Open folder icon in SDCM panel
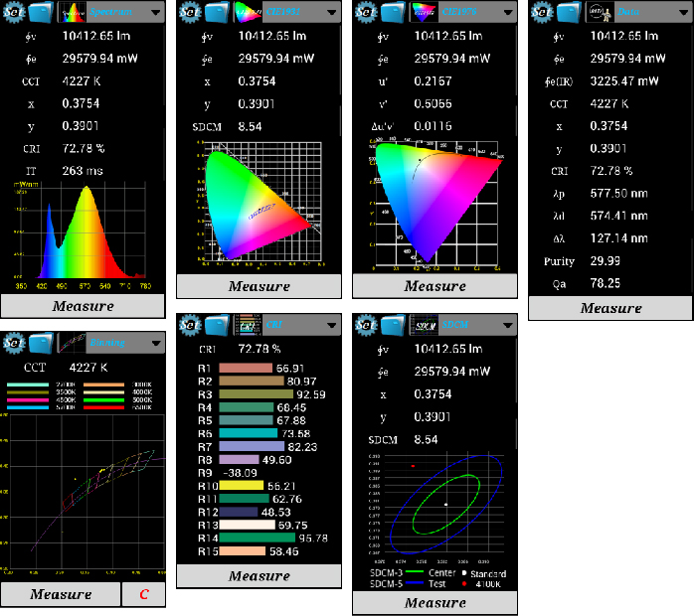Image resolution: width=695 pixels, height=616 pixels. click(x=393, y=325)
